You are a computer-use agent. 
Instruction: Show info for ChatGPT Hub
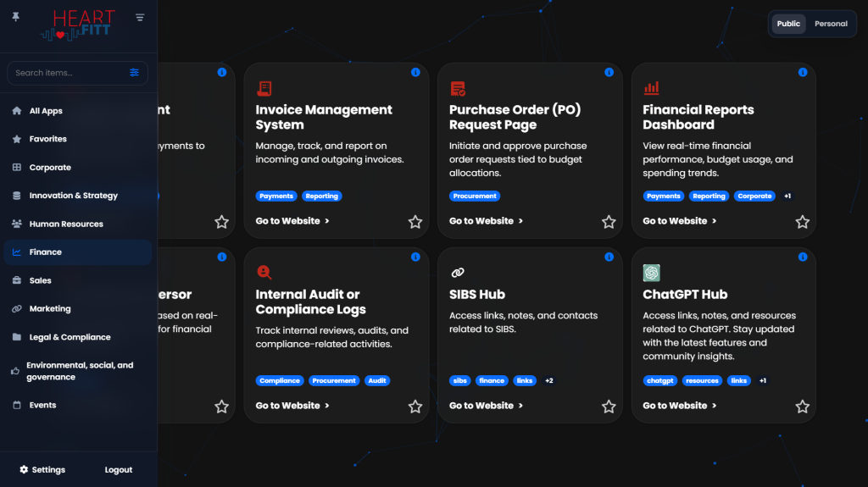803,257
